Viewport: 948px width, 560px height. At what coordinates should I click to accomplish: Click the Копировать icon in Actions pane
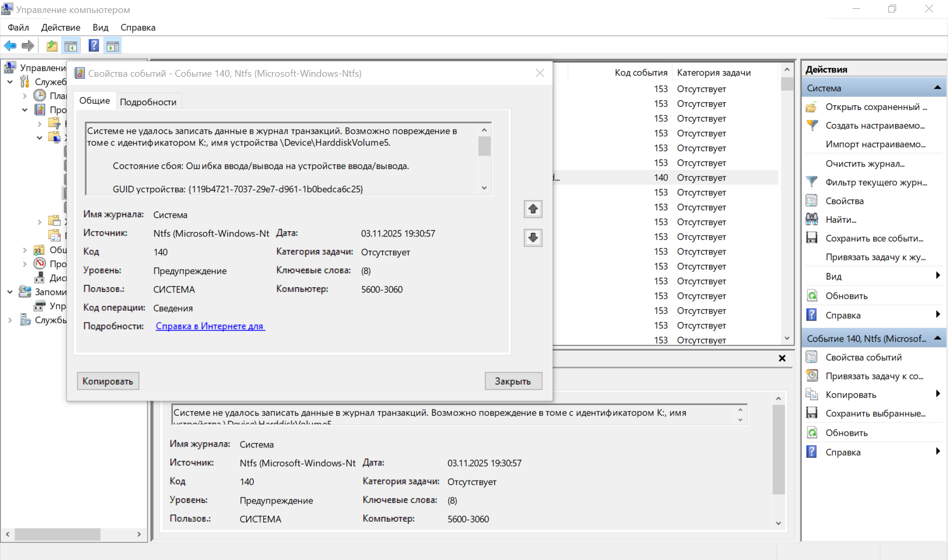pos(812,395)
